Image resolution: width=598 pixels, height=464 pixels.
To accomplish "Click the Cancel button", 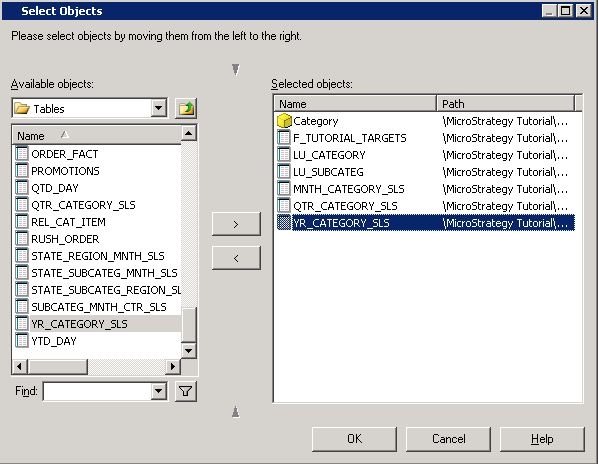I will pyautogui.click(x=448, y=439).
